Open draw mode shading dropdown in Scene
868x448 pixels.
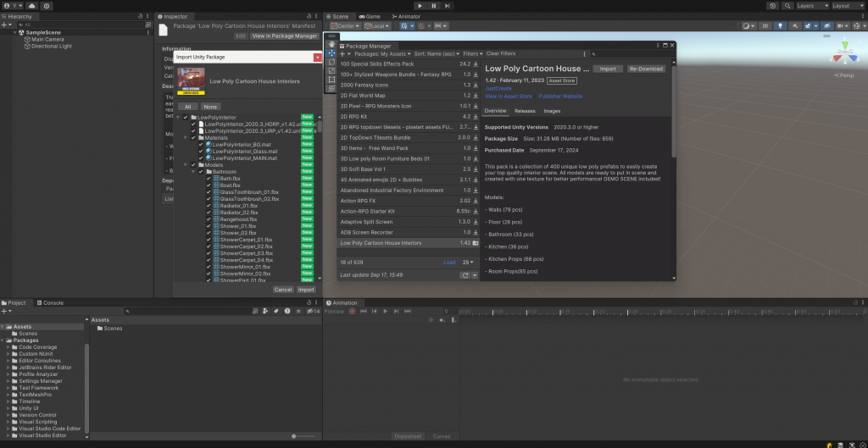[748, 26]
